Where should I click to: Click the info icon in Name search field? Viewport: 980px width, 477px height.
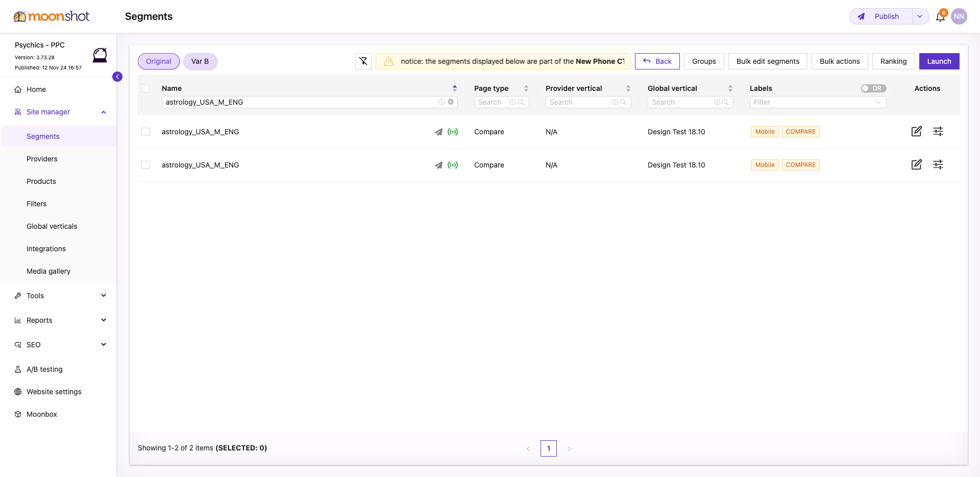coord(442,102)
